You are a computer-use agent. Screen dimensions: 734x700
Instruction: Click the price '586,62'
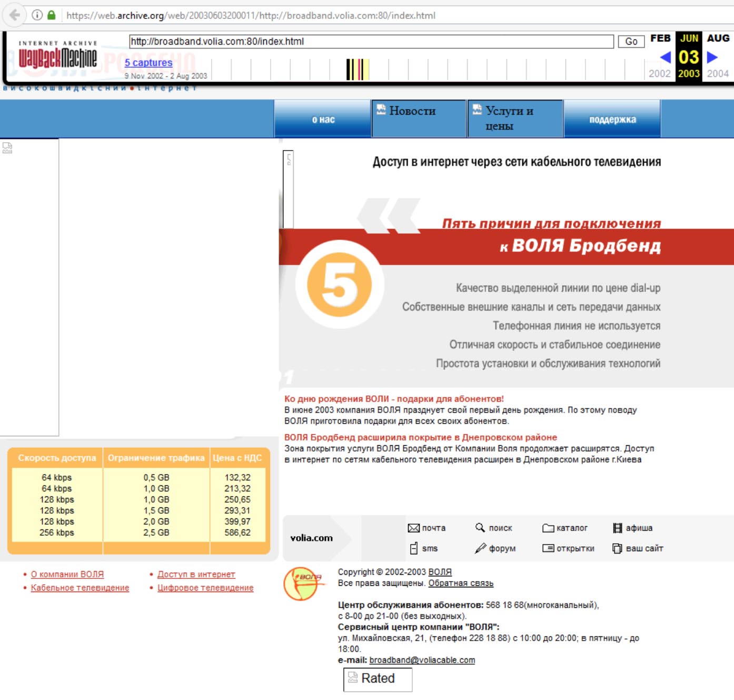click(x=237, y=533)
